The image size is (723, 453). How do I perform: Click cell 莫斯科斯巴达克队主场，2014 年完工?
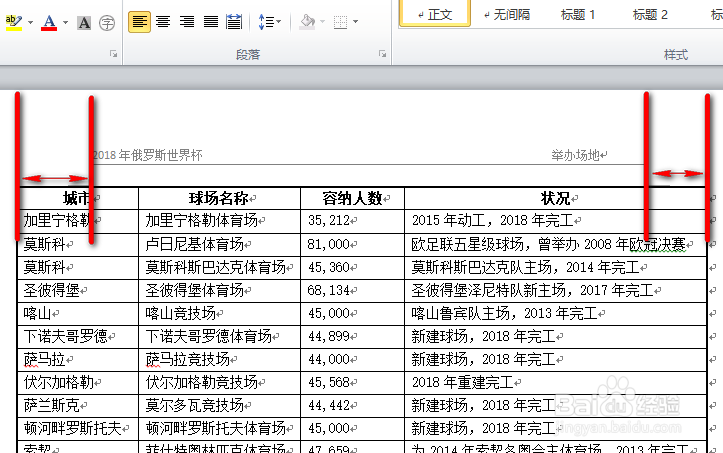pos(555,268)
